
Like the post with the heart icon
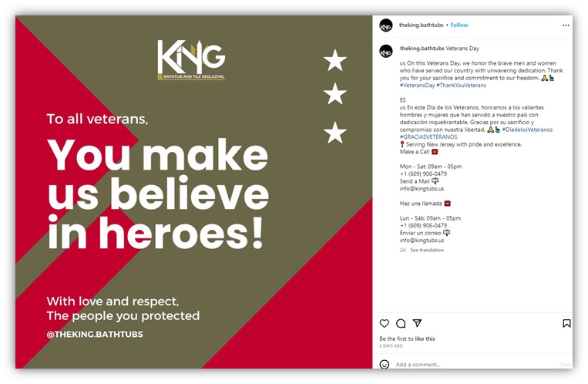[385, 323]
